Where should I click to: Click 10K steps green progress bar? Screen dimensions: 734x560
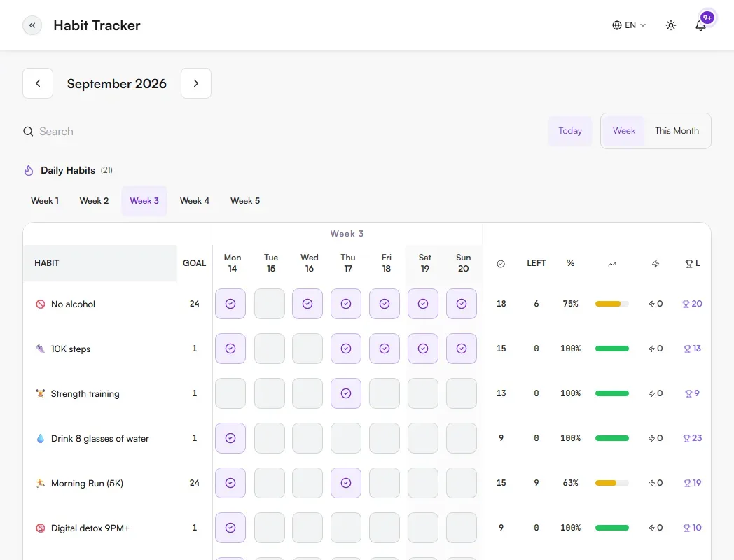pos(612,349)
